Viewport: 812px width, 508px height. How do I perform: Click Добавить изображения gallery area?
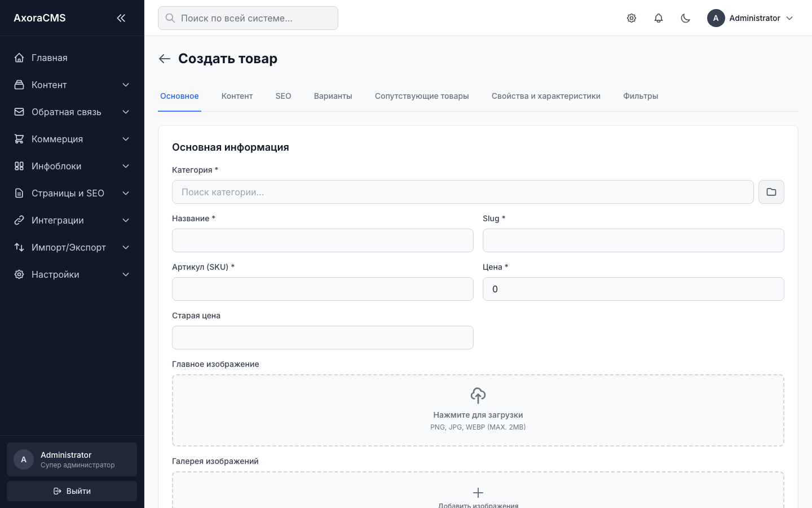(x=478, y=490)
